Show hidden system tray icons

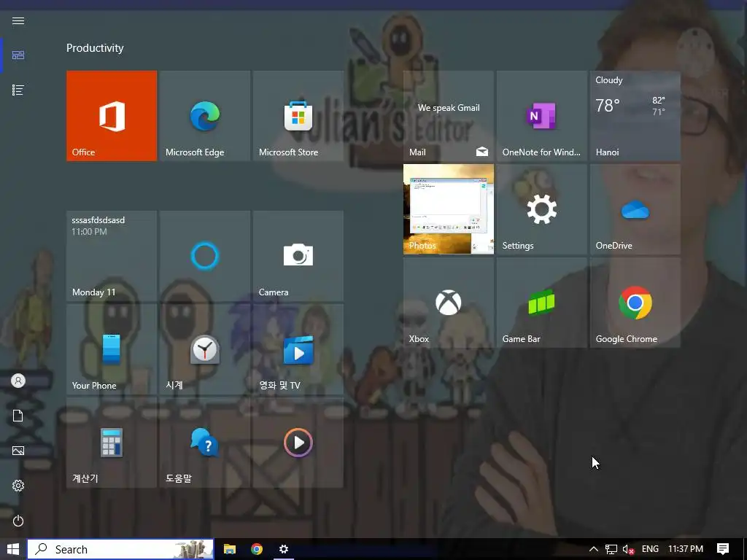594,549
